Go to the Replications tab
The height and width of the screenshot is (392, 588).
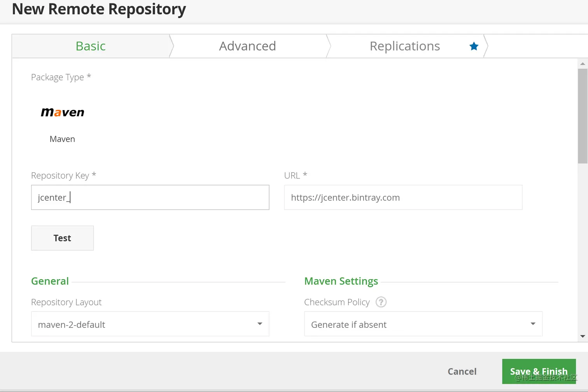[x=404, y=46]
